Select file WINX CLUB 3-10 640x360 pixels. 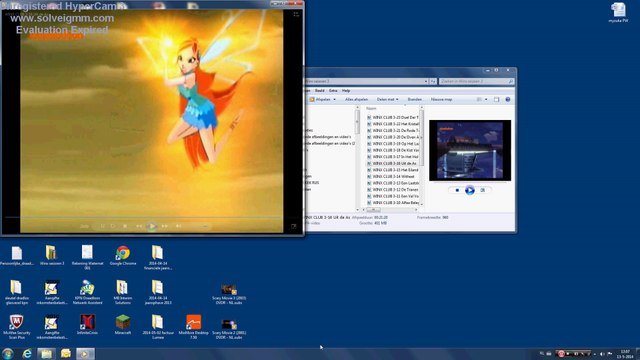pos(393,202)
